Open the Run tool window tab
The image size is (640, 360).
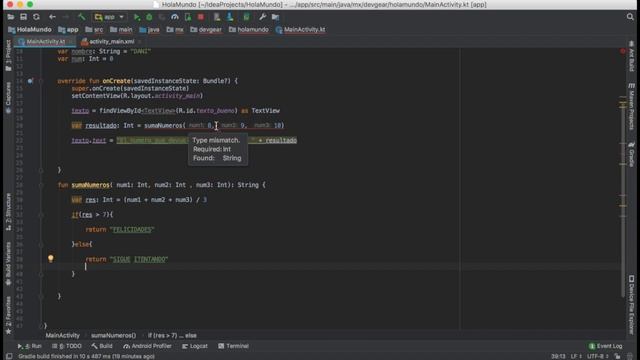click(x=29, y=346)
